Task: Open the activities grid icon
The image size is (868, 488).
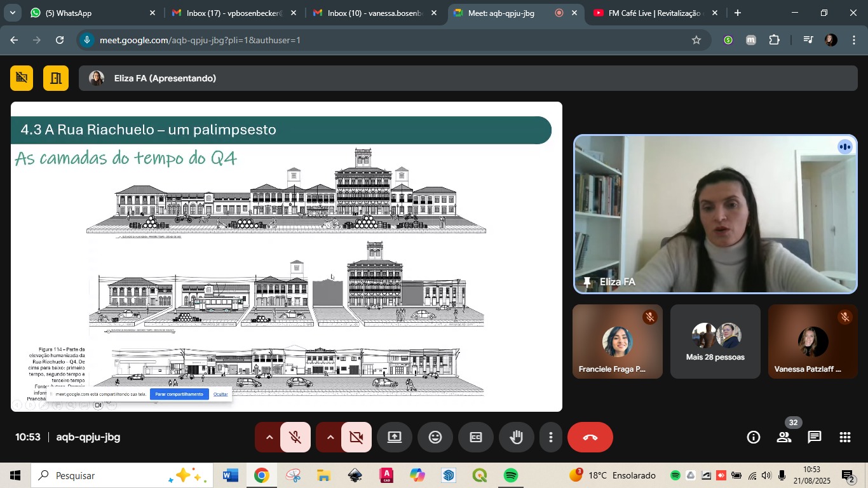Action: pyautogui.click(x=844, y=437)
